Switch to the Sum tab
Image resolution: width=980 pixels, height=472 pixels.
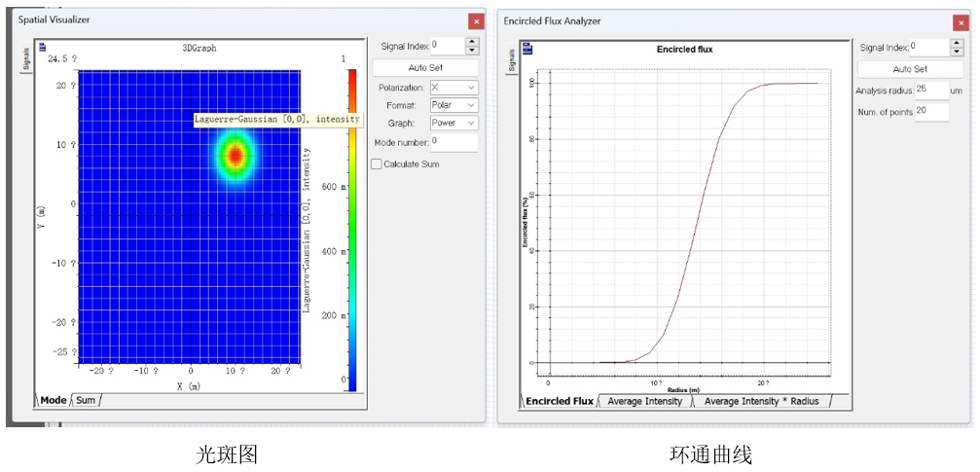[87, 400]
